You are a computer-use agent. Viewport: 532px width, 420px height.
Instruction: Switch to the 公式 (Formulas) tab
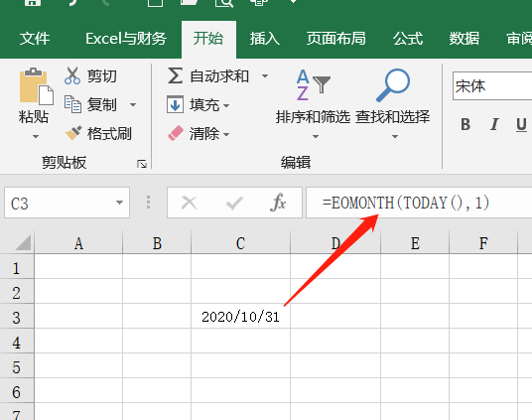pos(408,39)
